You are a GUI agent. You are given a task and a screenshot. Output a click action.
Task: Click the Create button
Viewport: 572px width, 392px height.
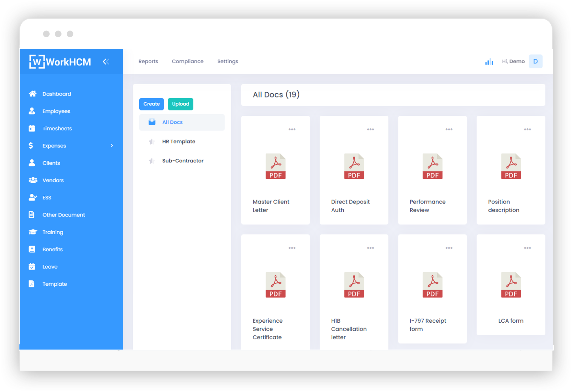click(x=152, y=104)
